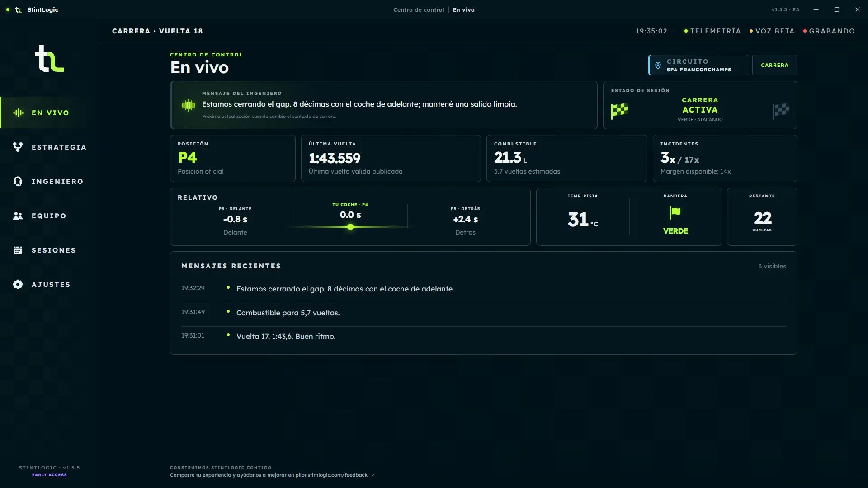Screen dimensions: 868x488
Task: Click the P4 position card
Action: click(x=233, y=158)
